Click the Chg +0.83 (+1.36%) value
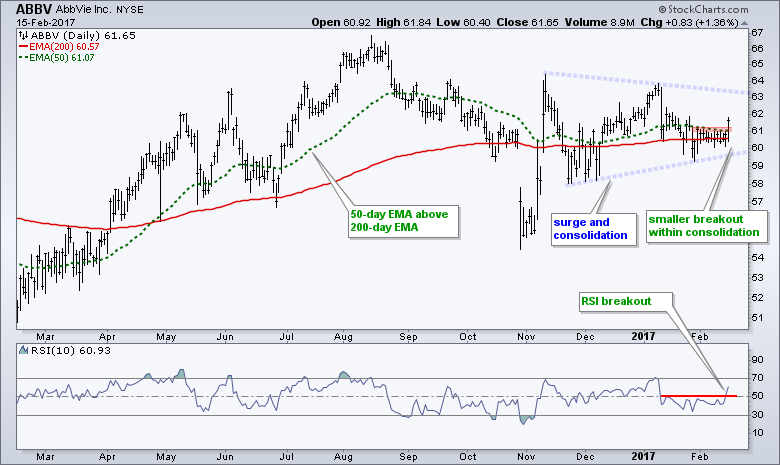This screenshot has height=465, width=780. pos(689,22)
